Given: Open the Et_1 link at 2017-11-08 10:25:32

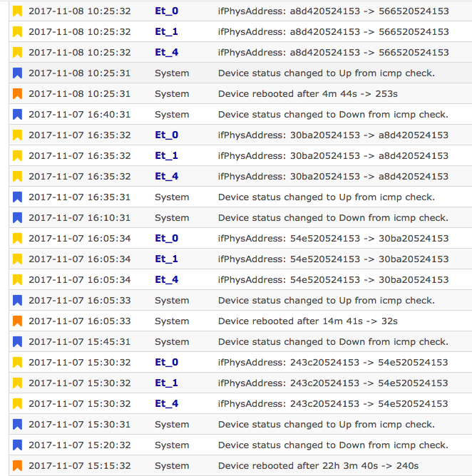Looking at the screenshot, I should (166, 31).
